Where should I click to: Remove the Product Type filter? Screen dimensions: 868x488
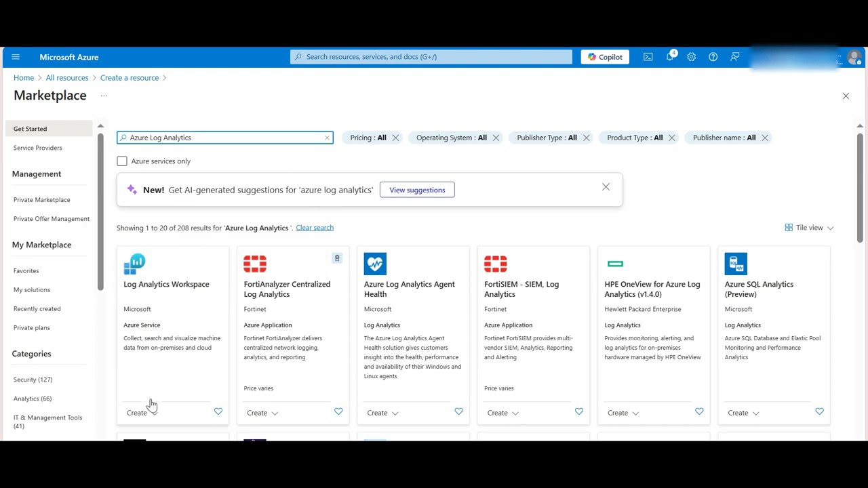671,138
